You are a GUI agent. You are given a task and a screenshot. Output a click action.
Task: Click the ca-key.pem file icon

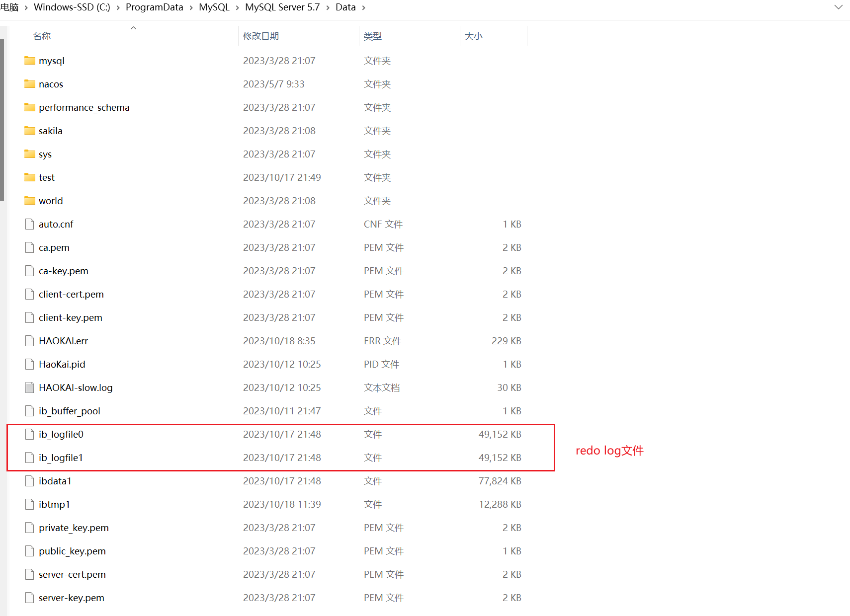point(30,271)
